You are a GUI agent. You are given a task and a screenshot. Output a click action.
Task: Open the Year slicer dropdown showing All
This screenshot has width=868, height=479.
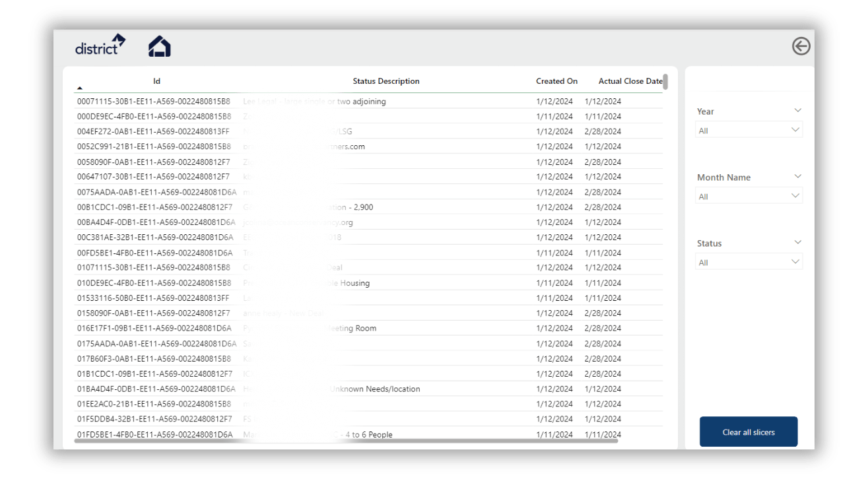point(749,129)
